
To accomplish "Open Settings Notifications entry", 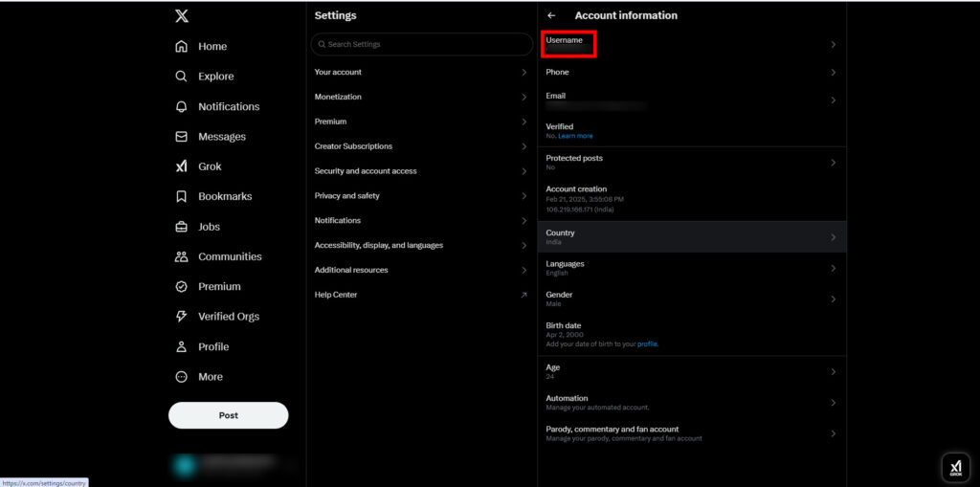I will point(421,221).
